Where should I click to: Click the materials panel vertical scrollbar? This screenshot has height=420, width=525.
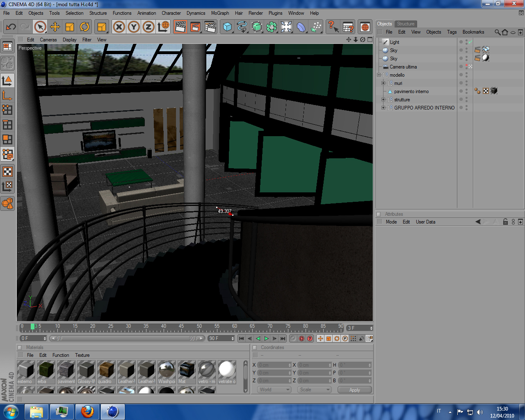(x=246, y=377)
